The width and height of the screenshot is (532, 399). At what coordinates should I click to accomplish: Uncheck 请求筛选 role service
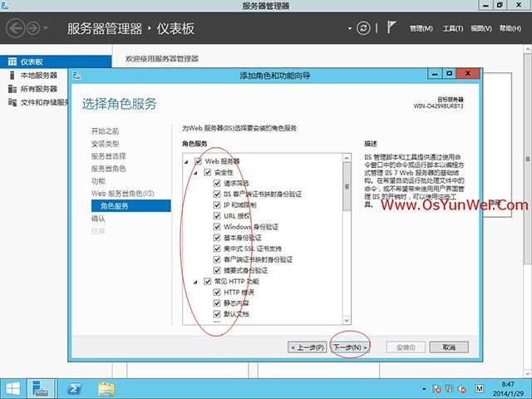[x=217, y=183]
